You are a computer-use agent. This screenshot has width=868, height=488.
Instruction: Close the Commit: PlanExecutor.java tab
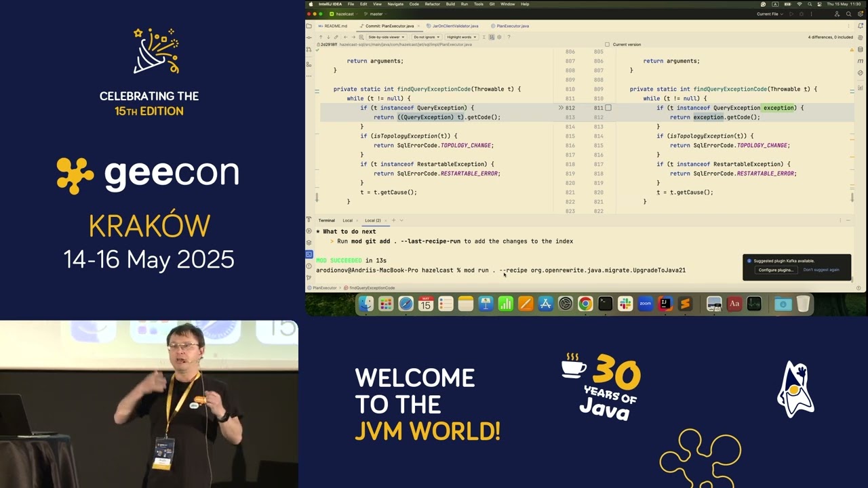pyautogui.click(x=418, y=26)
